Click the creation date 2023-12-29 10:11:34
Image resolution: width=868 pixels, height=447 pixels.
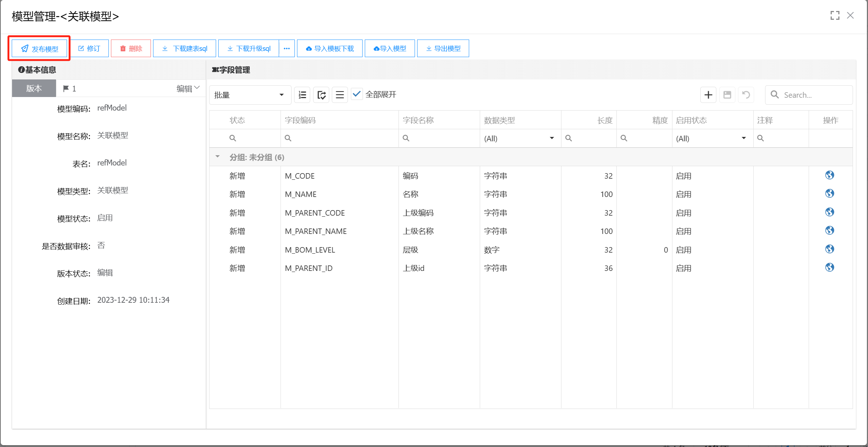pos(133,300)
